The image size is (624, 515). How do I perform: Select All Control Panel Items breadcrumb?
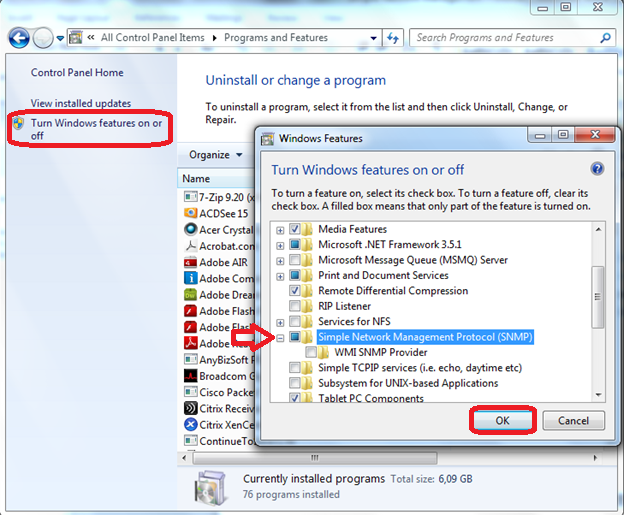pyautogui.click(x=152, y=38)
